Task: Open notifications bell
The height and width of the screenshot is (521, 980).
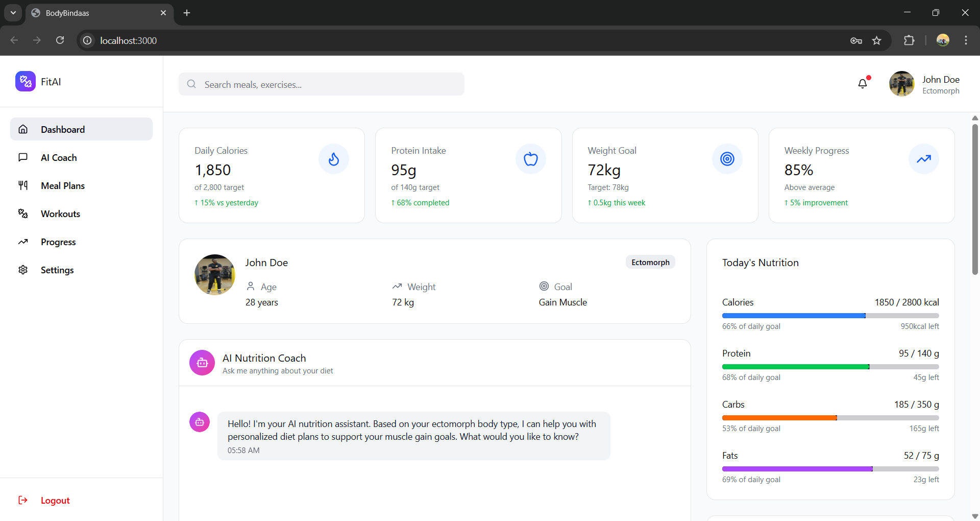Action: tap(863, 83)
